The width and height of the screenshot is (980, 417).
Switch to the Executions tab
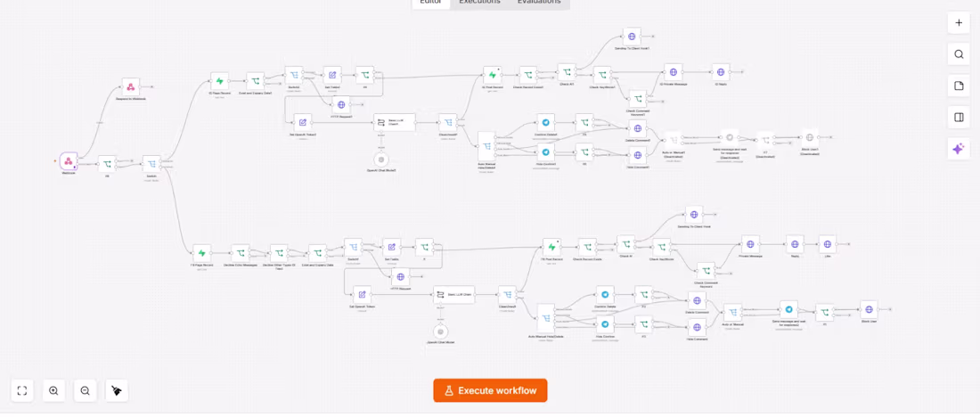[x=479, y=3]
